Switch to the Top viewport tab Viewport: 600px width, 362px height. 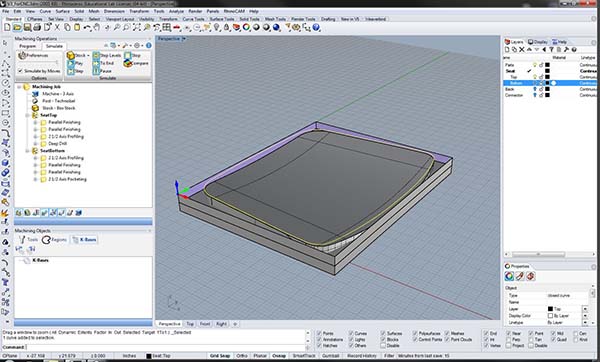tap(190, 324)
